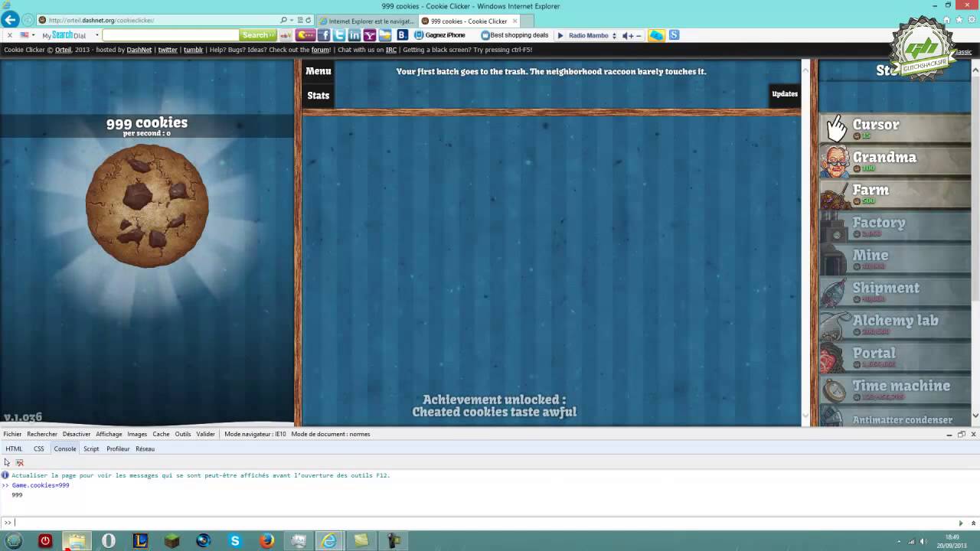Buy a Cursor from the store
Viewport: 980px width, 551px height.
894,129
